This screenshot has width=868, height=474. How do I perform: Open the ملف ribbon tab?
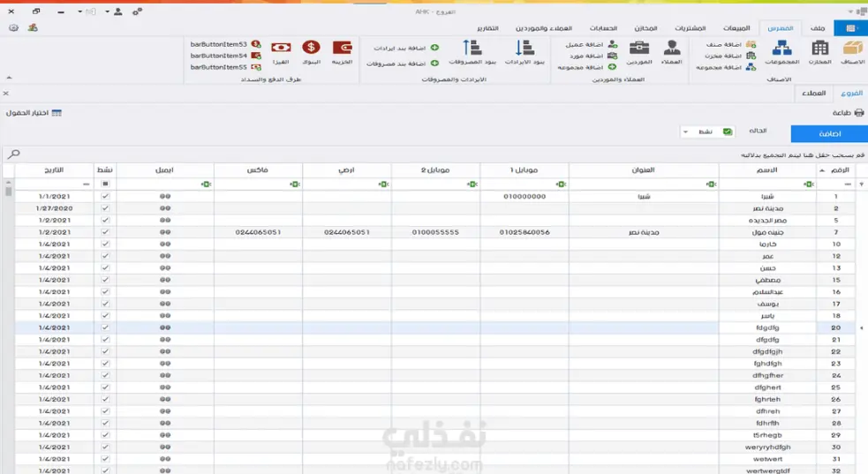817,28
